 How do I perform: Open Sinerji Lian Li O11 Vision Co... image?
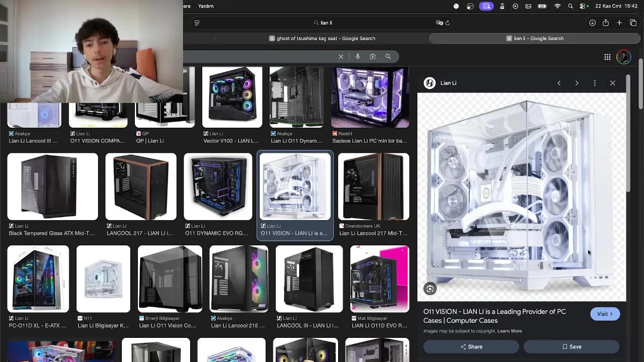click(x=170, y=279)
